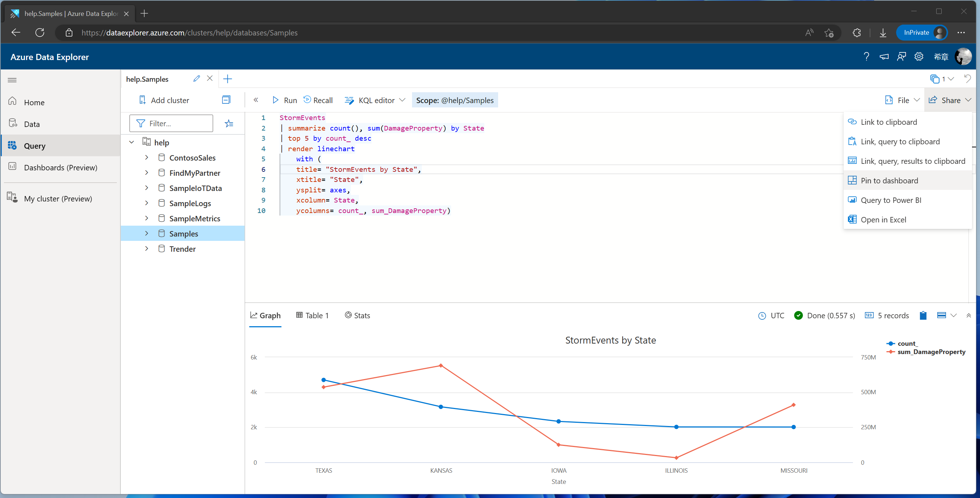Click the Filter input field
The image size is (980, 498).
(171, 123)
